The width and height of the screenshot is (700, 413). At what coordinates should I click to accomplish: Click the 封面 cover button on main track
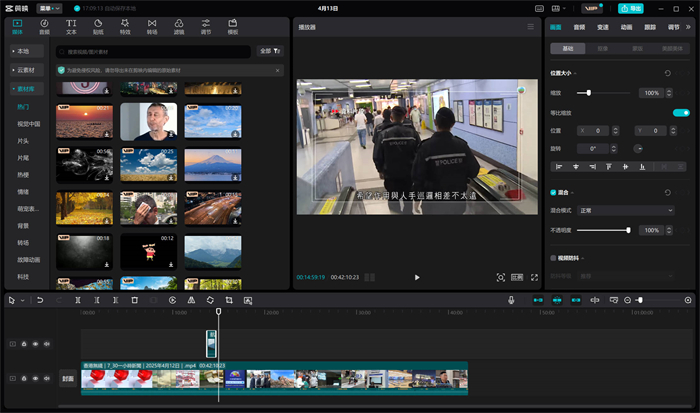tap(68, 379)
